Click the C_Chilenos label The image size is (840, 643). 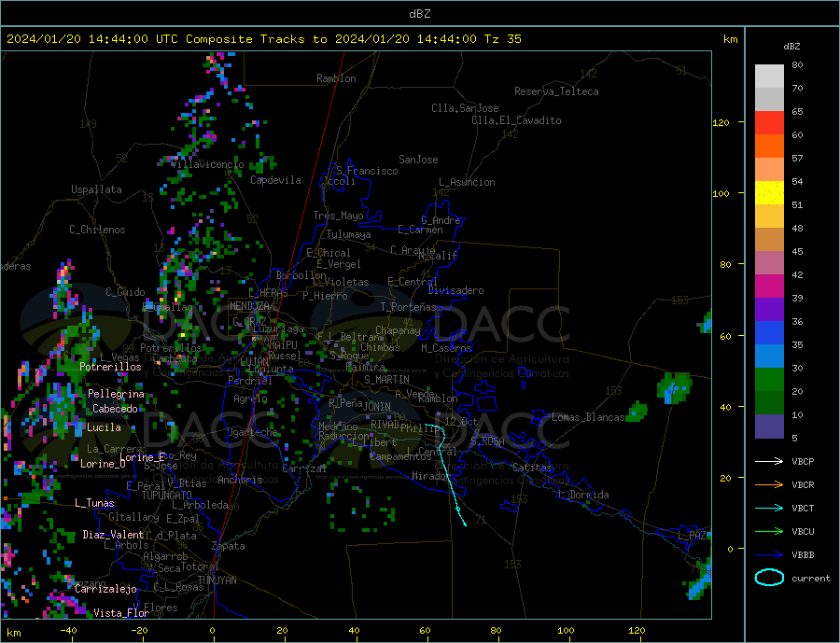(x=97, y=230)
